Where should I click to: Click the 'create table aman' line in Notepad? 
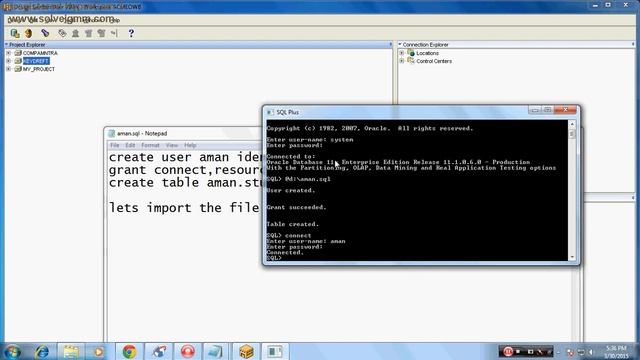(185, 183)
